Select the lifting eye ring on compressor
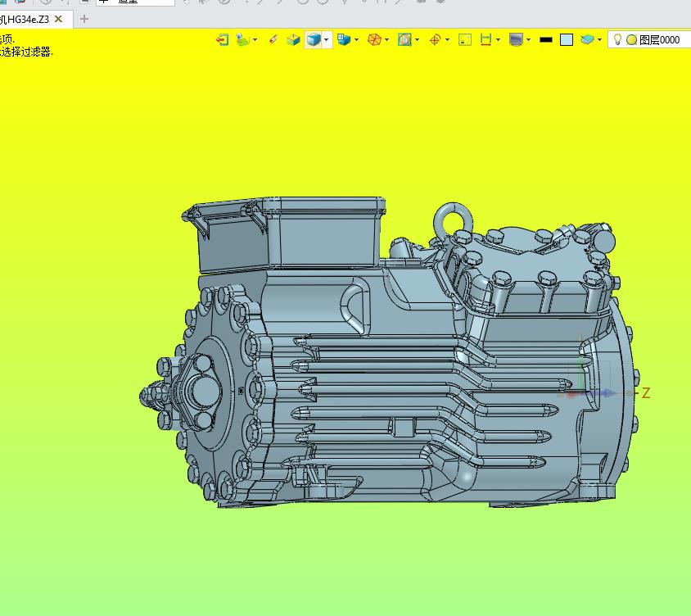 (453, 220)
